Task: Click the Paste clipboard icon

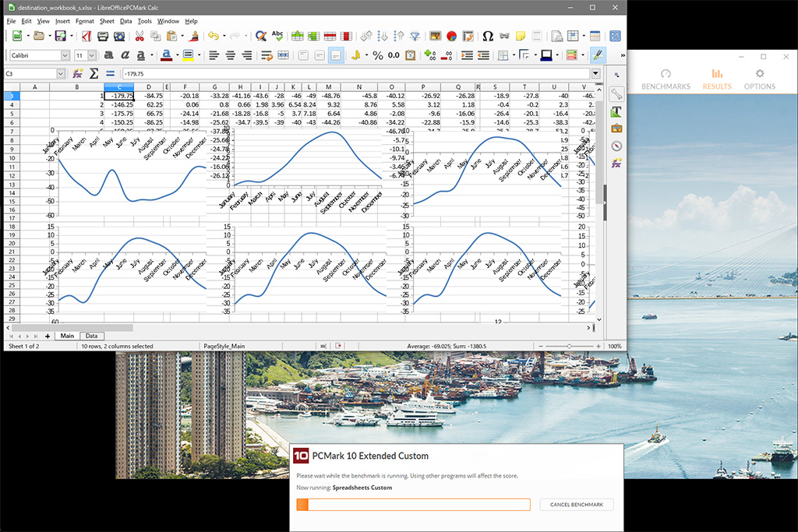Action: point(171,36)
